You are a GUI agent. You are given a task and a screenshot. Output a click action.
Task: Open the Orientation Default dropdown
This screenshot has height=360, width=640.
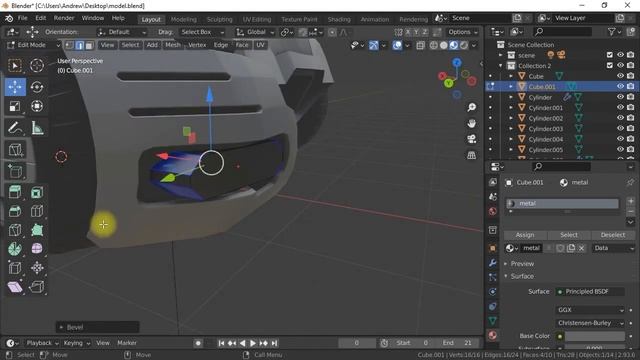122,32
